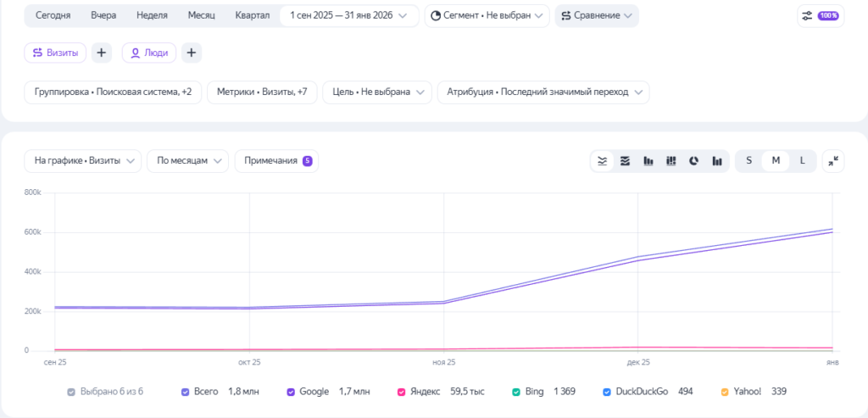Viewport: 868px width, 418px height.
Task: Click the collapse chart arrows icon
Action: (833, 161)
